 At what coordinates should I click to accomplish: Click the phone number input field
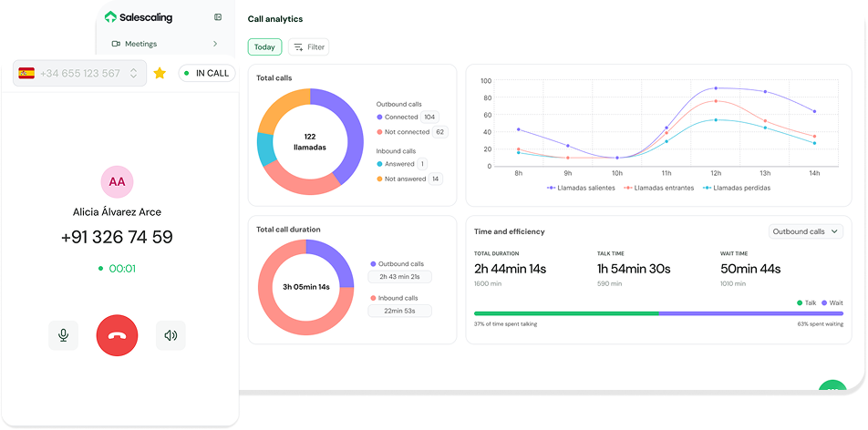pos(80,73)
